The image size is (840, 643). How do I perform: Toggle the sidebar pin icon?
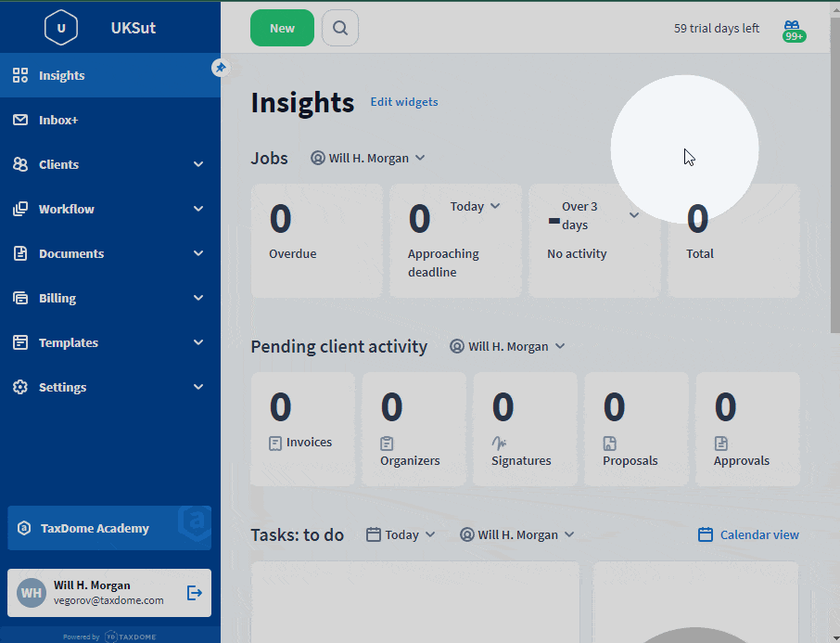pos(220,68)
